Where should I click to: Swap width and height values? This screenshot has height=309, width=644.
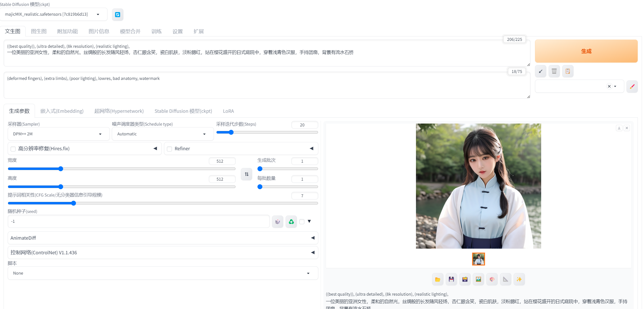pyautogui.click(x=247, y=174)
